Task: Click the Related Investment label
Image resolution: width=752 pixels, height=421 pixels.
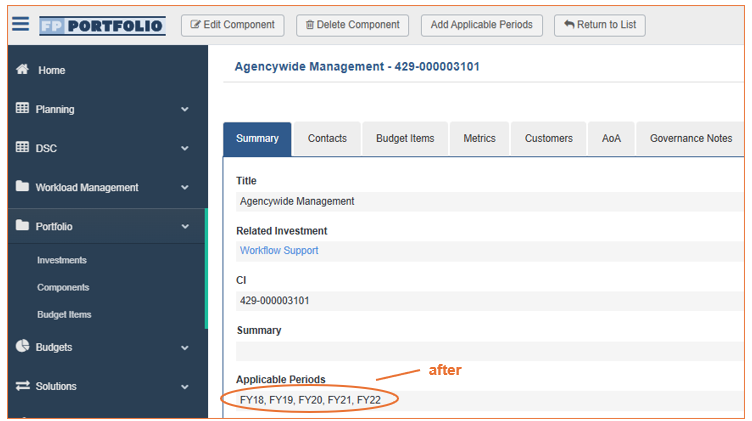Action: 282,231
